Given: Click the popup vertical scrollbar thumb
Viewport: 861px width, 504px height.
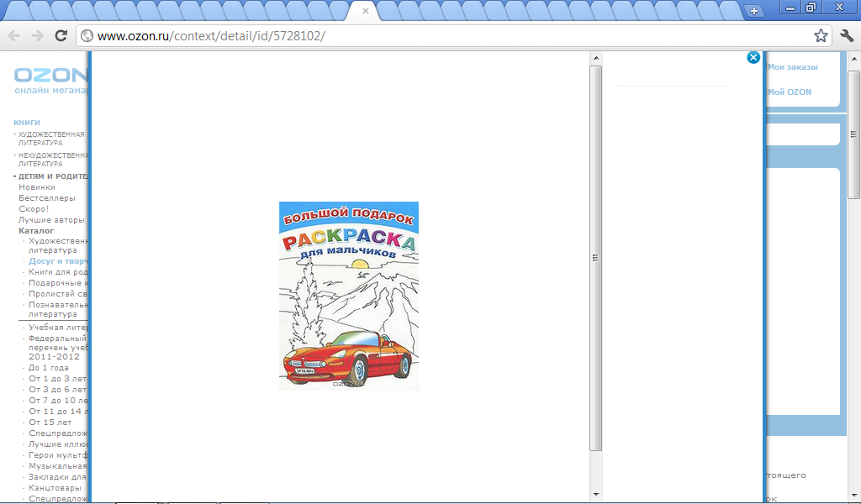Looking at the screenshot, I should pyautogui.click(x=596, y=258).
